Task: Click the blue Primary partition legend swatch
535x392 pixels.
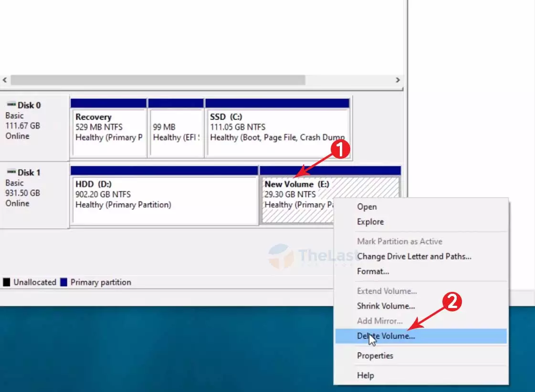Action: click(64, 282)
